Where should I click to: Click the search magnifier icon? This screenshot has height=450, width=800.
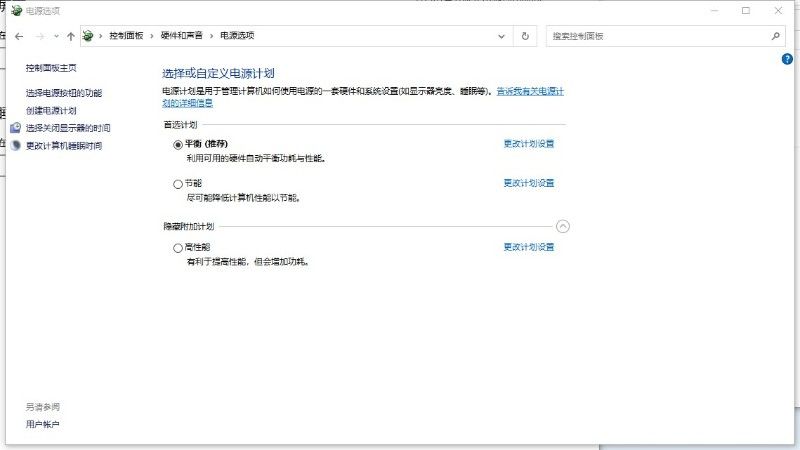point(776,36)
